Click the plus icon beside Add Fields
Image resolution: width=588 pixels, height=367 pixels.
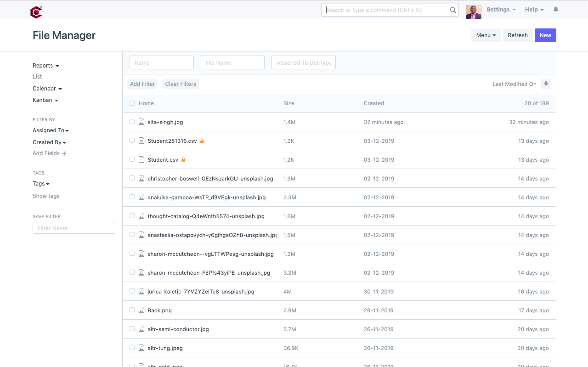pos(64,153)
